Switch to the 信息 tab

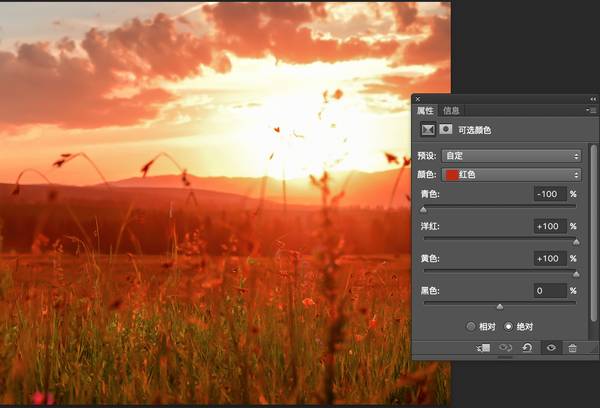(451, 111)
